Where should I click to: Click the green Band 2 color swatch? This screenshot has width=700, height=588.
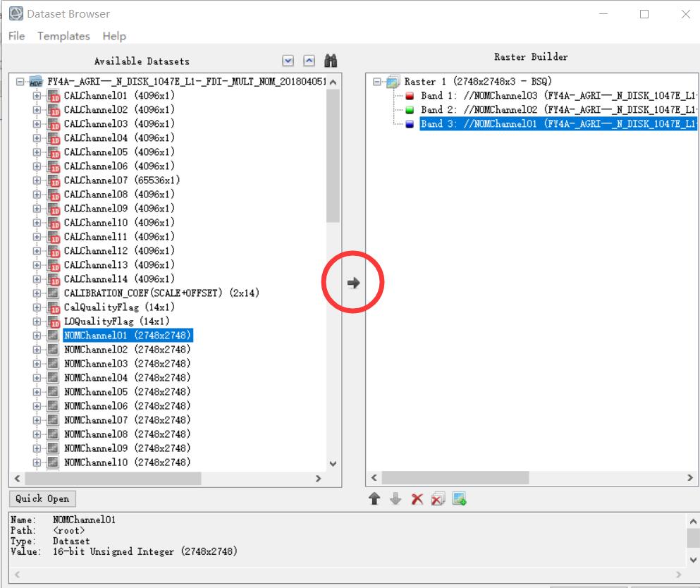click(410, 110)
